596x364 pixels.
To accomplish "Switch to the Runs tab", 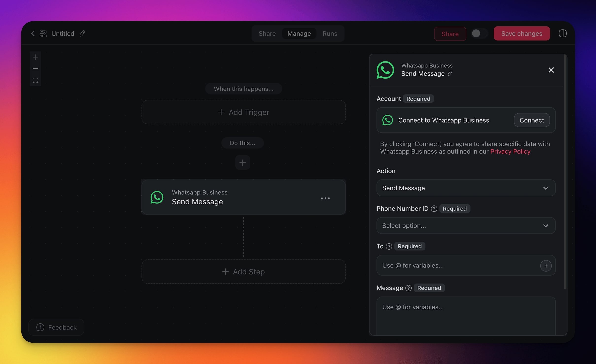I will click(330, 33).
